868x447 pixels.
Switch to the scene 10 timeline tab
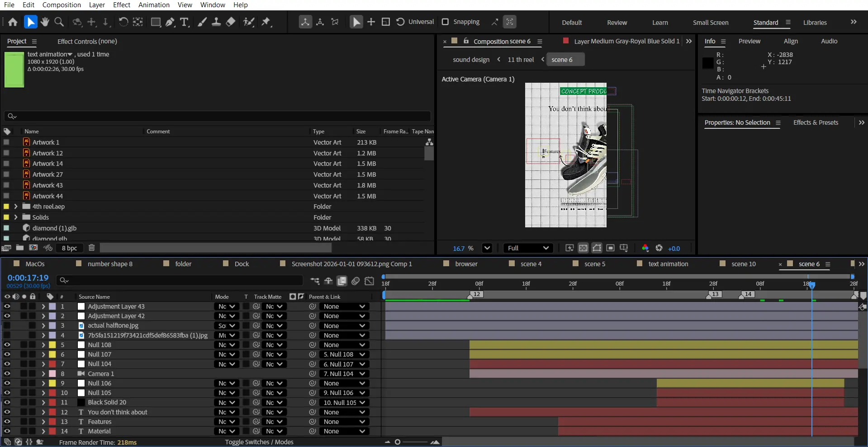[x=743, y=264]
